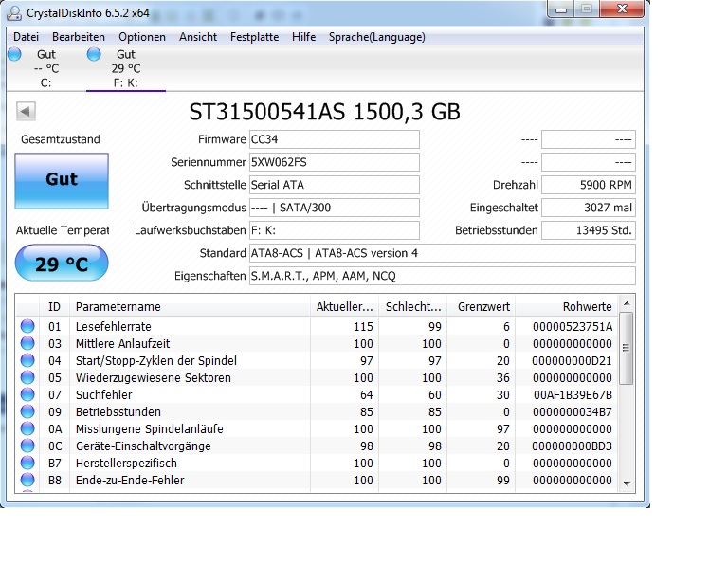728x582 pixels.
Task: Click the blue status orb for F: K:
Action: tap(94, 54)
